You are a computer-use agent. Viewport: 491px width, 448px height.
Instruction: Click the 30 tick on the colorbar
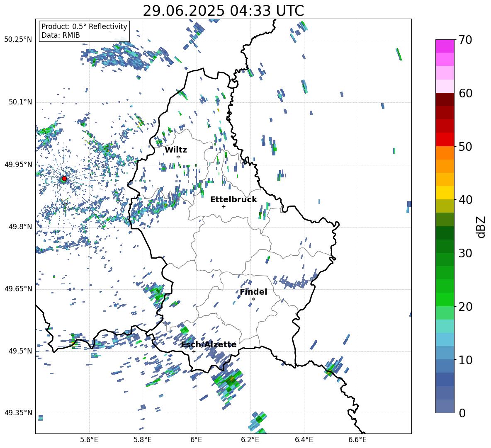pos(465,253)
